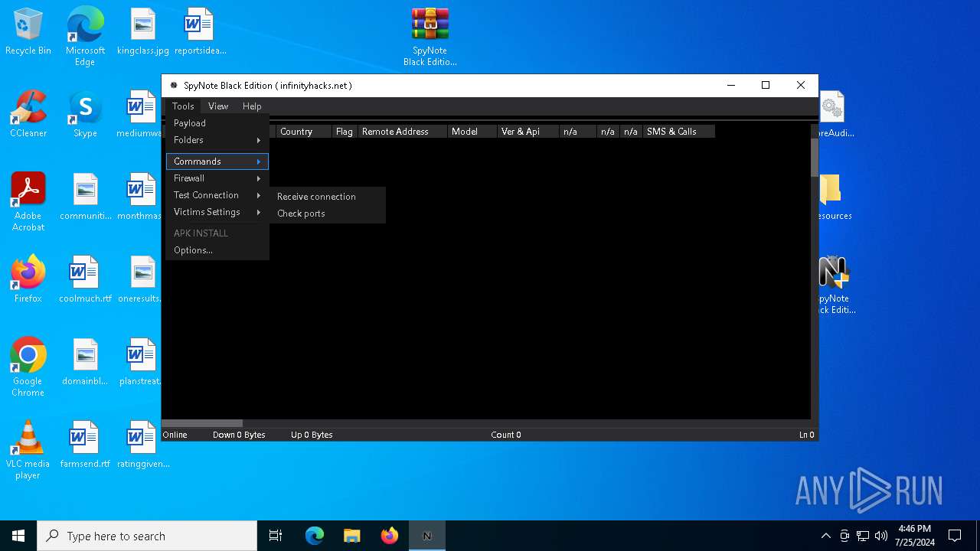Open Windows Start menu
Image resolution: width=980 pixels, height=551 pixels.
point(18,536)
